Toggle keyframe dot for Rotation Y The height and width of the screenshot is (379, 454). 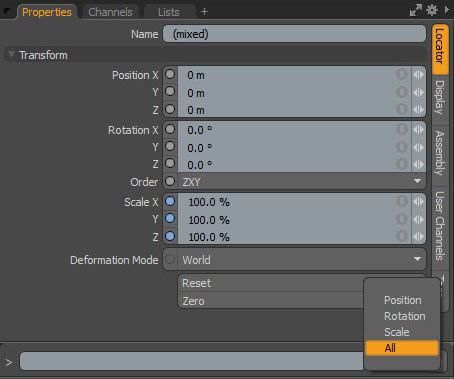170,146
